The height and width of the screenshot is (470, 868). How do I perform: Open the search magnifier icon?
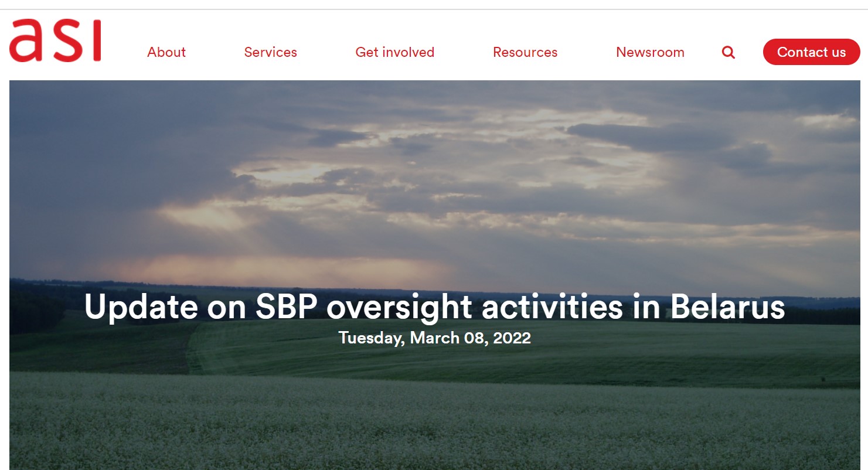[728, 52]
